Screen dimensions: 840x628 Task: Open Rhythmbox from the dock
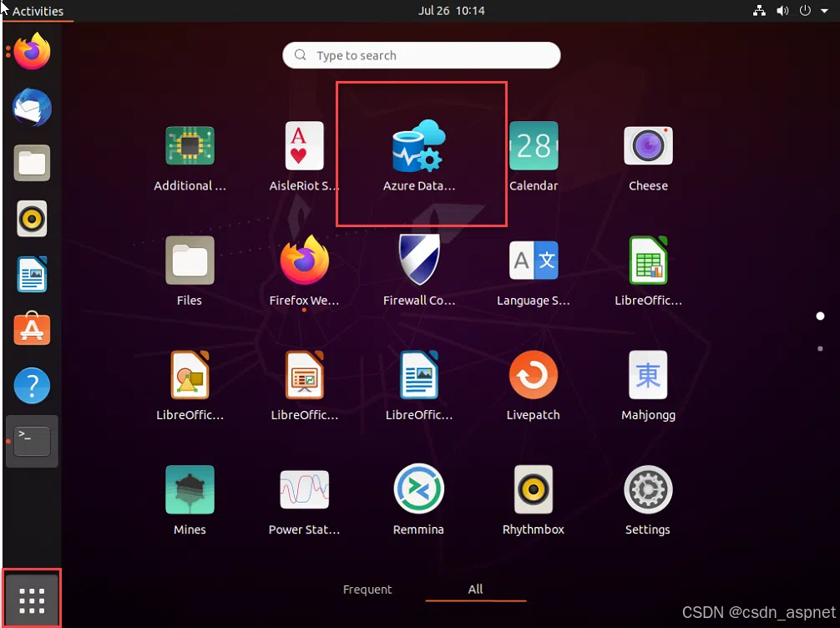pyautogui.click(x=32, y=219)
